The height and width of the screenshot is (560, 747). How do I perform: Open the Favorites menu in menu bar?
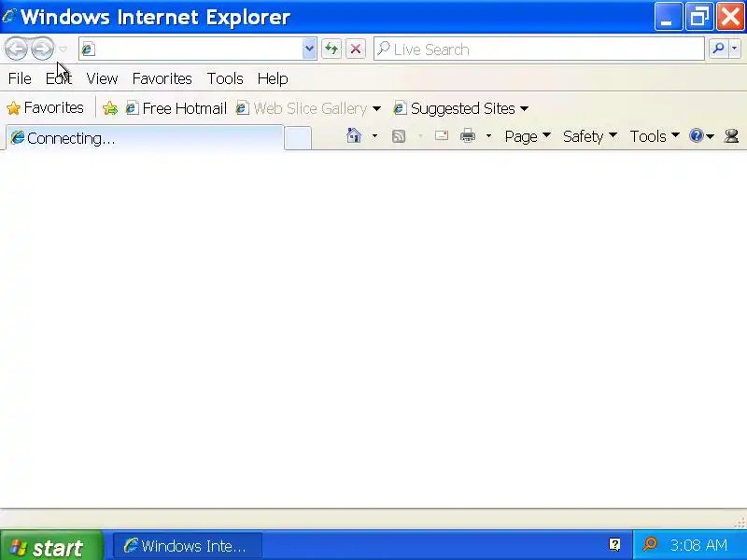click(x=162, y=78)
